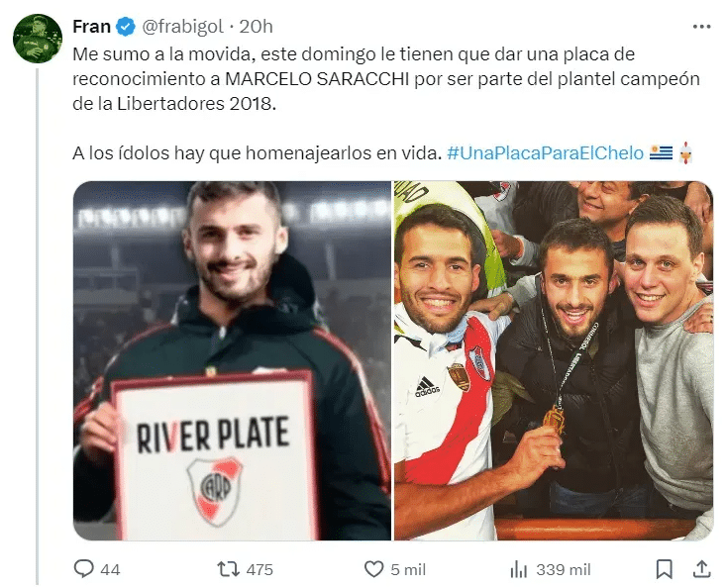Open the photo with the Libertadores medal

click(554, 360)
